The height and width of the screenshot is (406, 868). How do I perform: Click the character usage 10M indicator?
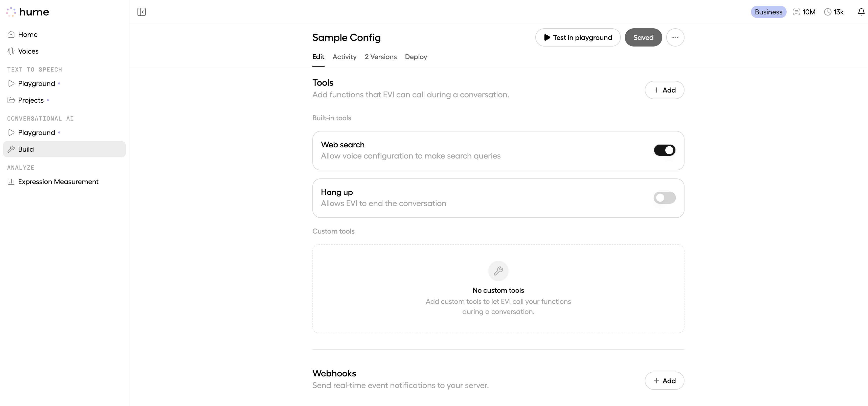point(804,12)
